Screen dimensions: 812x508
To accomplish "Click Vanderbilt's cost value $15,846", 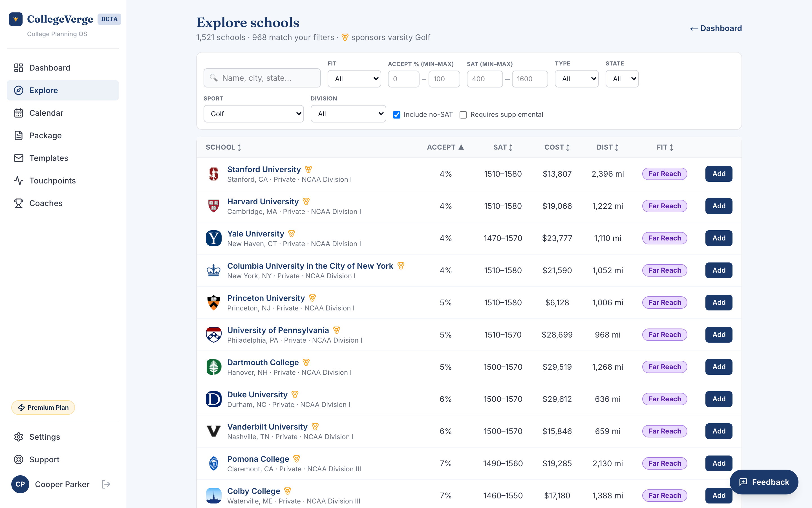I will pos(557,431).
